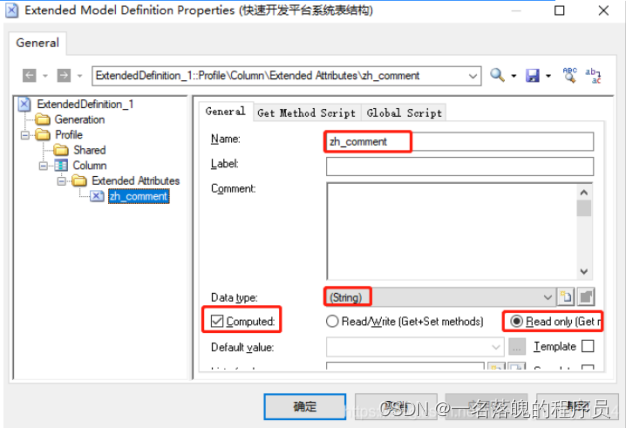
Task: Open the Get Method Script tab
Action: [x=307, y=113]
